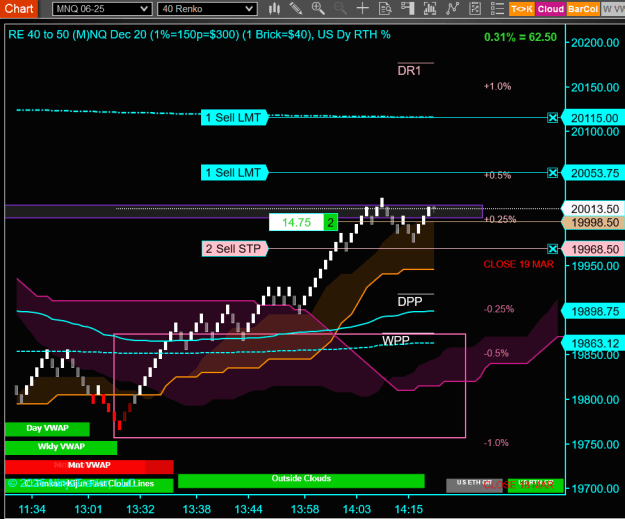Image resolution: width=625 pixels, height=519 pixels.
Task: Click the Day VWAP green indicator bar
Action: coord(47,429)
